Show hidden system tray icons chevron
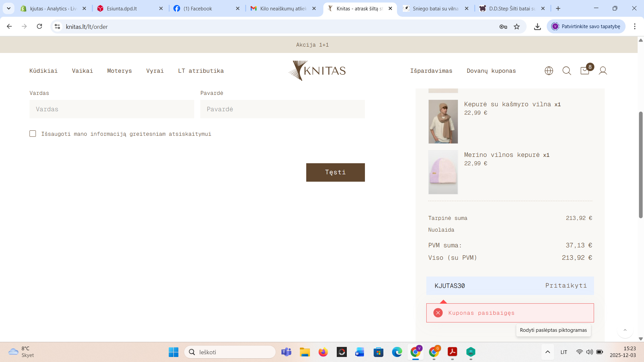This screenshot has height=362, width=644. pos(547,352)
